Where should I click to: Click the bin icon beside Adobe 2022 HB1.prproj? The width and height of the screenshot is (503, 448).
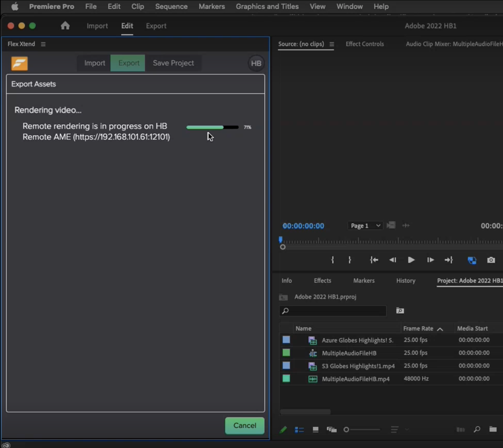click(283, 297)
